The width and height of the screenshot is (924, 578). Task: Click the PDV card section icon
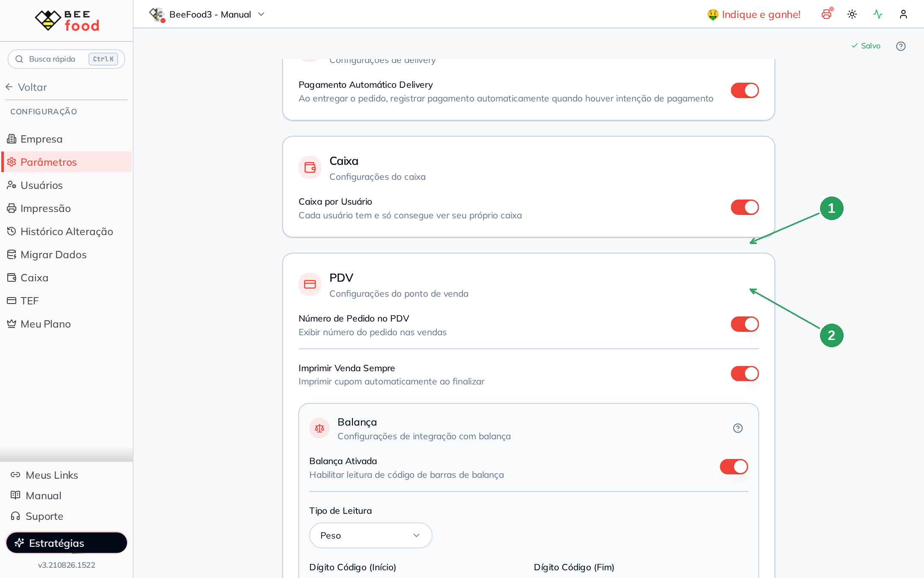click(x=310, y=284)
